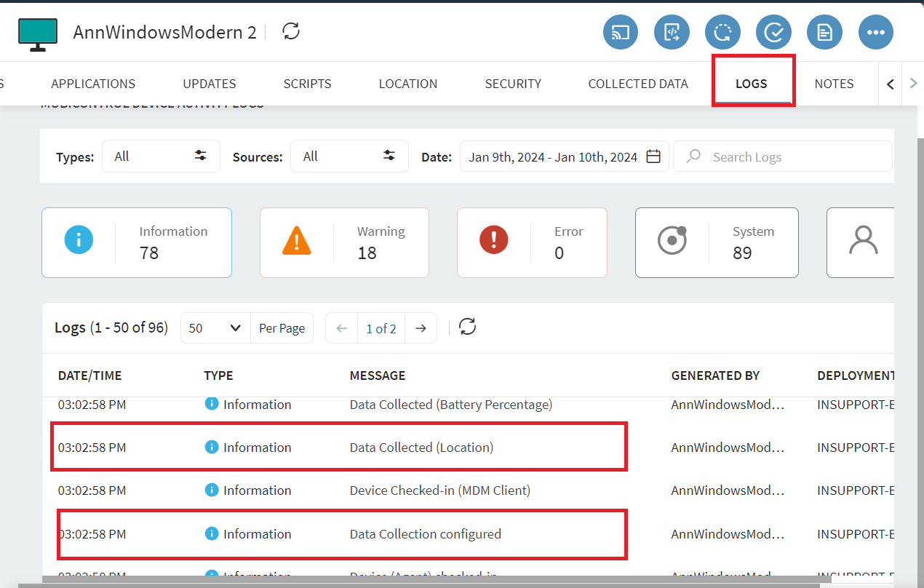Expand the 50 per page dropdown

click(x=215, y=328)
